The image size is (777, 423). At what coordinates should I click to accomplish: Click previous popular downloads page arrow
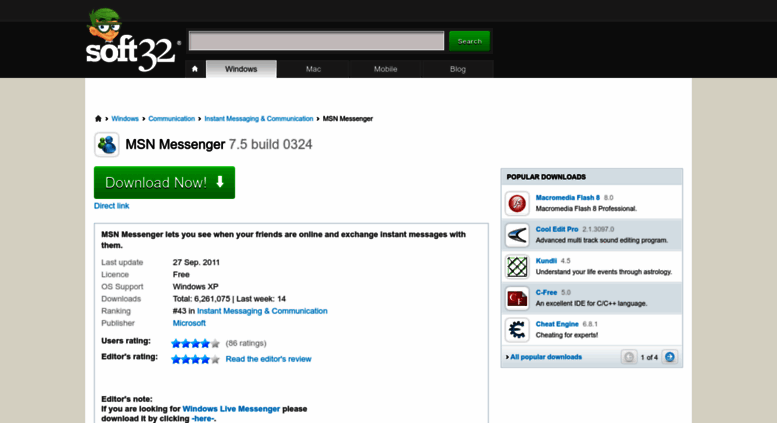629,357
